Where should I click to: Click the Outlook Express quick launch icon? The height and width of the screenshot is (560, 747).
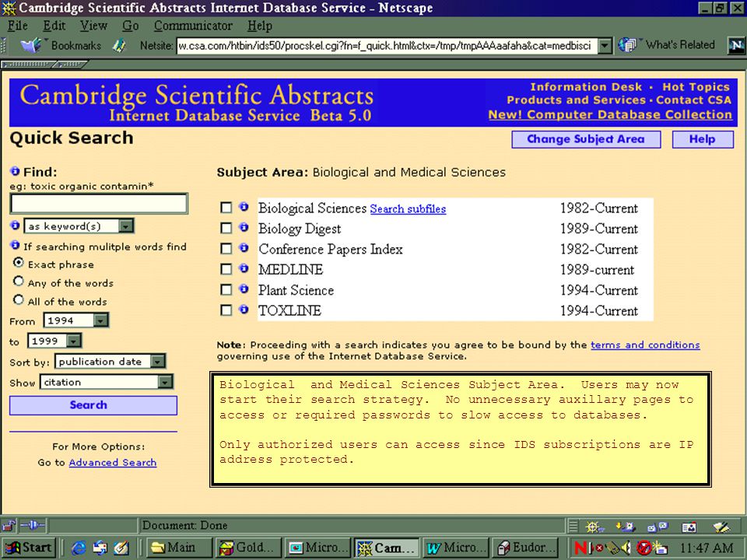[x=100, y=548]
